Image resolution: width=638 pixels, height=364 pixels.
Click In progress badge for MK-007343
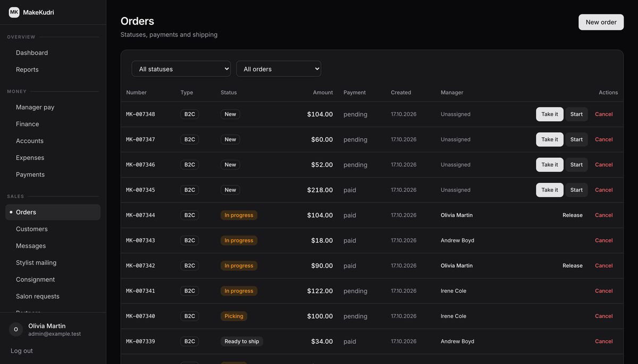239,240
